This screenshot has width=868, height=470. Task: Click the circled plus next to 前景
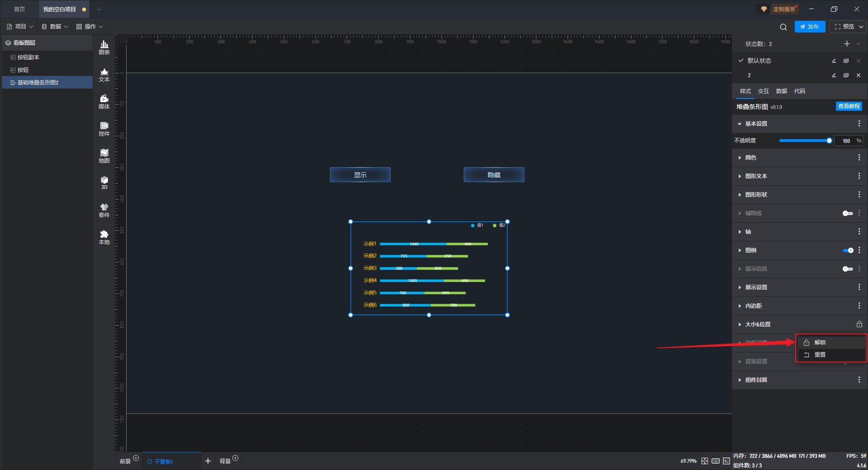point(136,458)
